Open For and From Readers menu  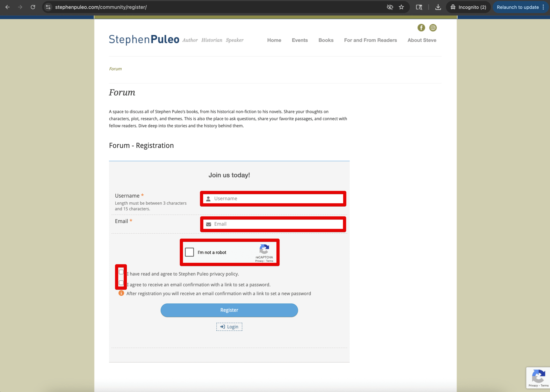(x=370, y=40)
